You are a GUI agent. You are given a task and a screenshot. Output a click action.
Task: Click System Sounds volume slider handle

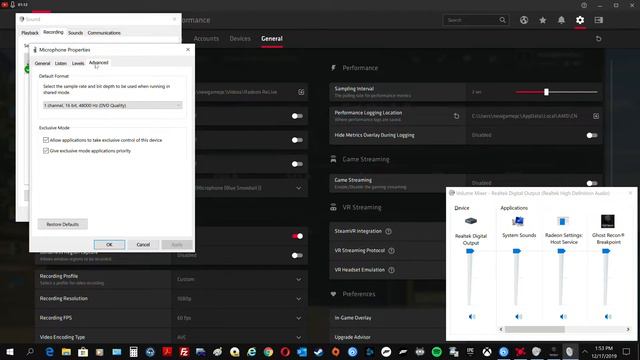(517, 251)
